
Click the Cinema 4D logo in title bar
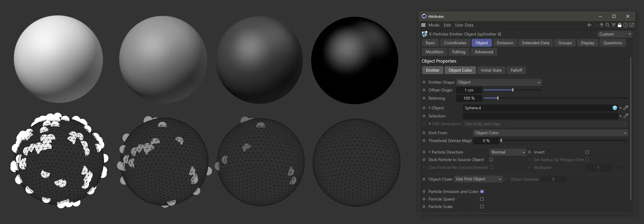pyautogui.click(x=424, y=16)
